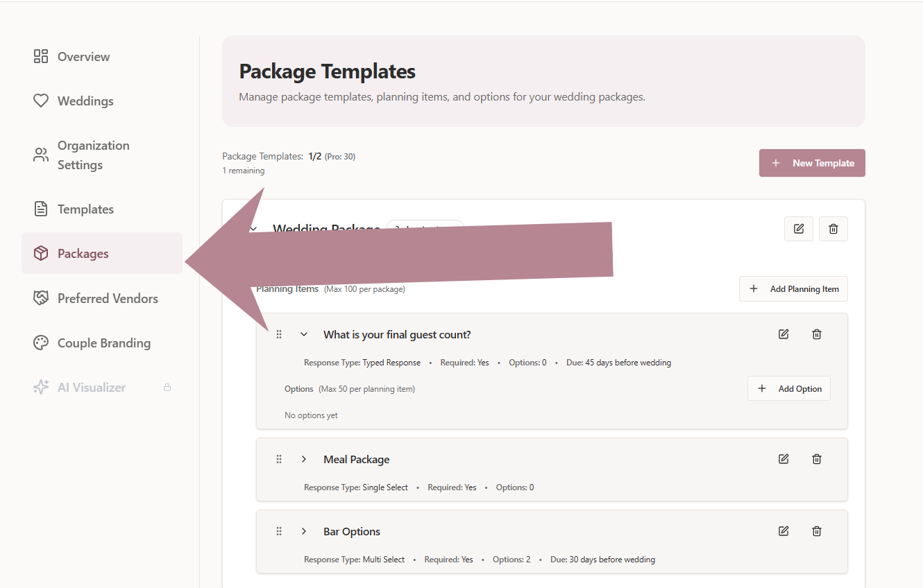This screenshot has width=923, height=588.
Task: Click Add Planning Item button
Action: coord(793,289)
